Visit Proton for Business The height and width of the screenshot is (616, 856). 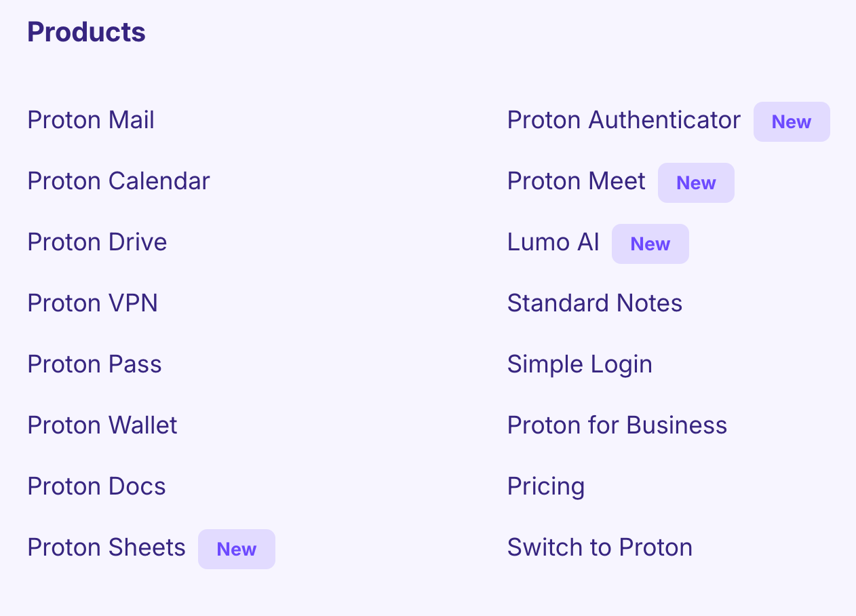click(617, 426)
